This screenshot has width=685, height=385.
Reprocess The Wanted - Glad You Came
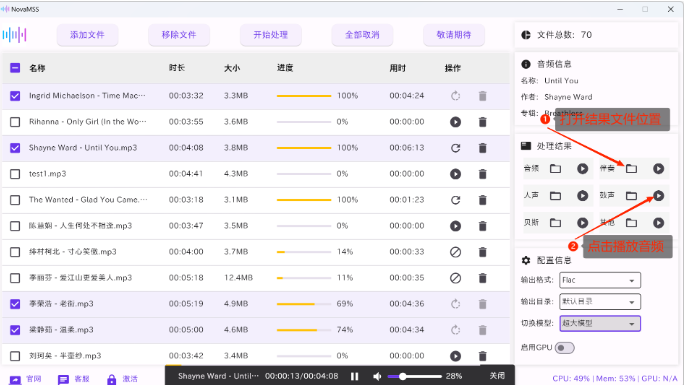(x=455, y=200)
